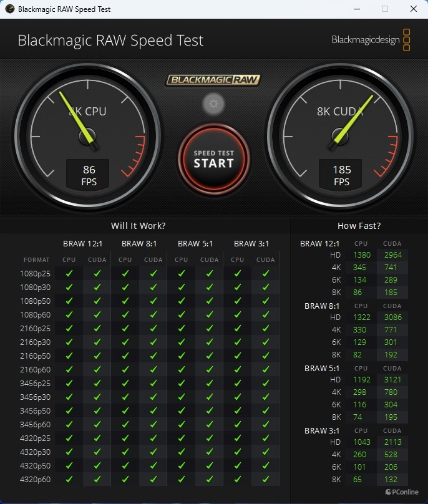Viewport: 428px width, 504px height.
Task: Click 4320p60 BRAW 3:1 CUDA checkmark
Action: (x=266, y=479)
